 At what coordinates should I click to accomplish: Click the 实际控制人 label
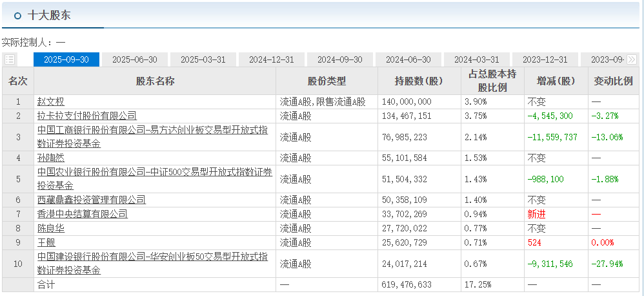coord(26,43)
